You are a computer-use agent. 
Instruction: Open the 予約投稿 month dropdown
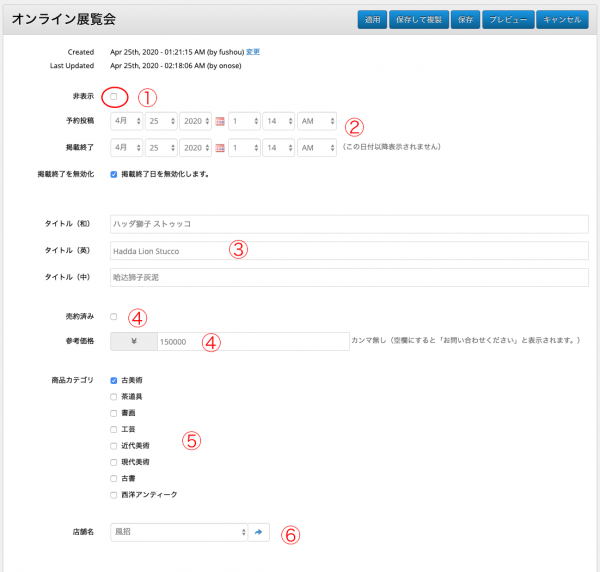[x=127, y=121]
